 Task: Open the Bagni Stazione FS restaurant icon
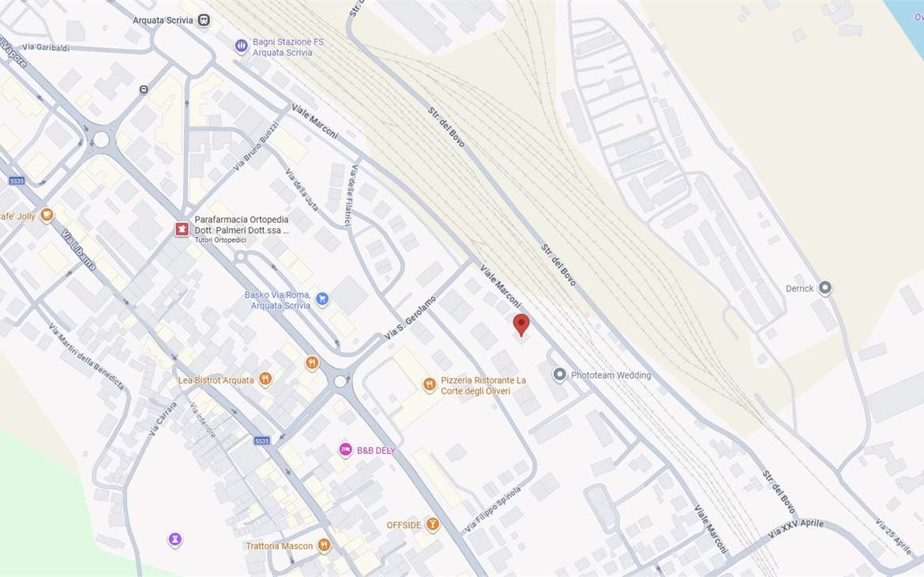tap(241, 46)
